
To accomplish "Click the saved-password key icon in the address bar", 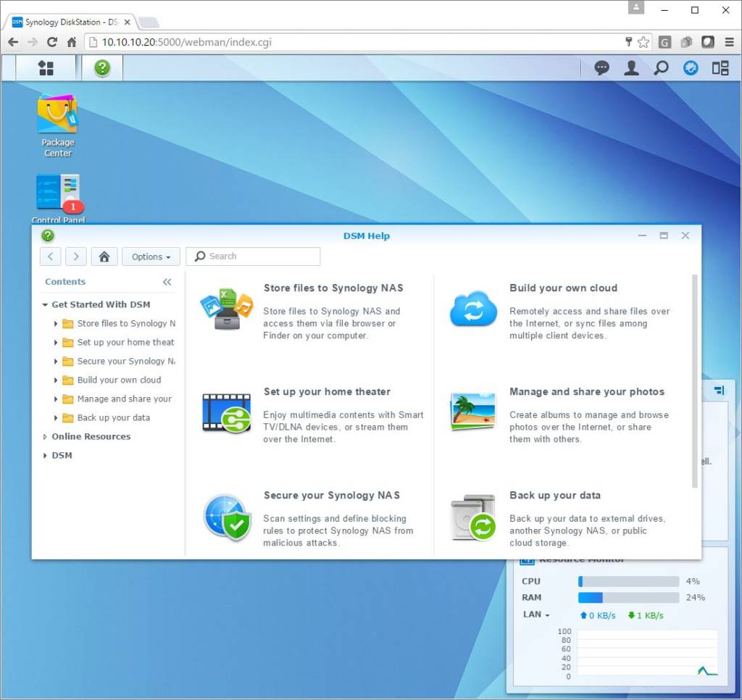I will pos(628,42).
